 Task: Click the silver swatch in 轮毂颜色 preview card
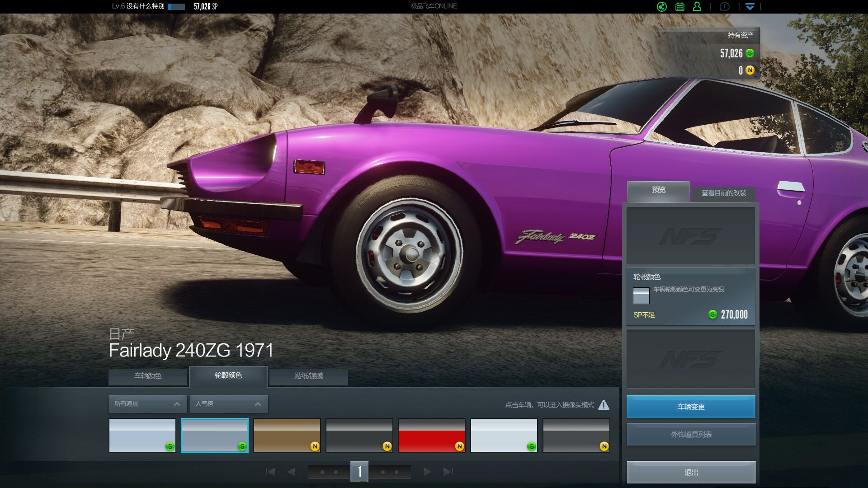pyautogui.click(x=641, y=296)
